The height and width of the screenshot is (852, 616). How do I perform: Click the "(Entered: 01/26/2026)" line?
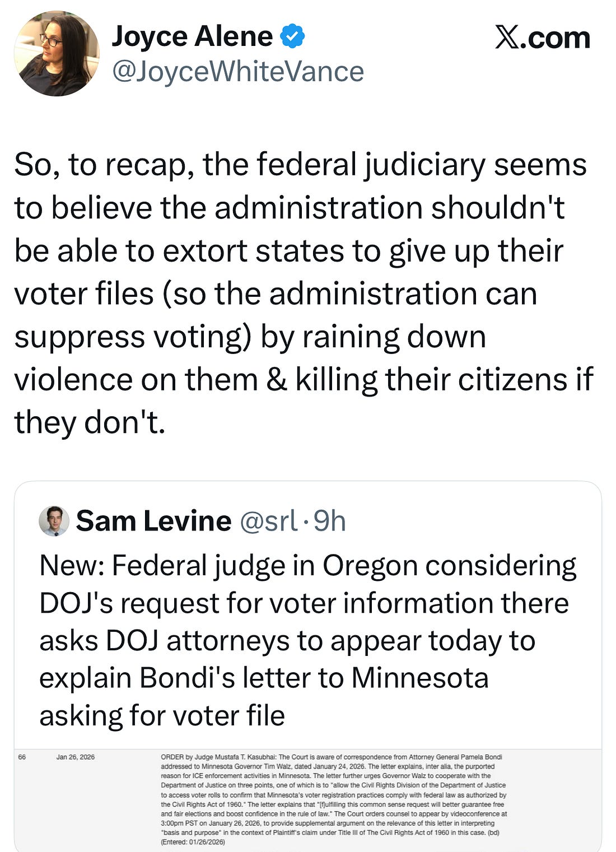point(193,841)
